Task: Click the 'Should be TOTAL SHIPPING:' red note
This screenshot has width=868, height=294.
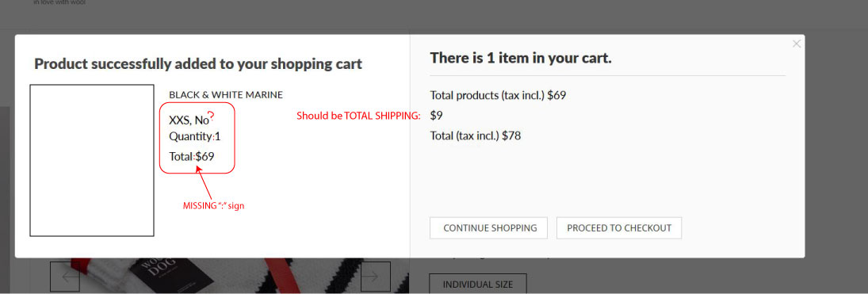Action: tap(358, 116)
